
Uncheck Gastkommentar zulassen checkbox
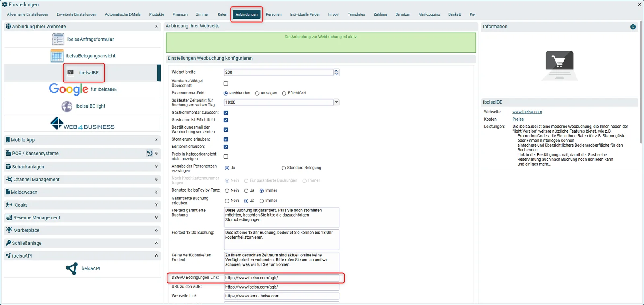click(226, 113)
